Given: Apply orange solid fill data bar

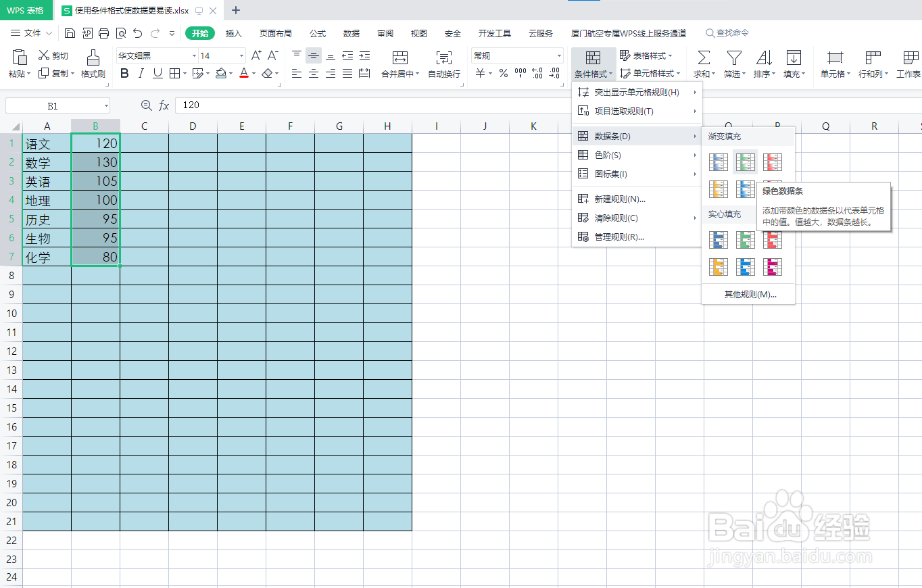Looking at the screenshot, I should coord(718,267).
